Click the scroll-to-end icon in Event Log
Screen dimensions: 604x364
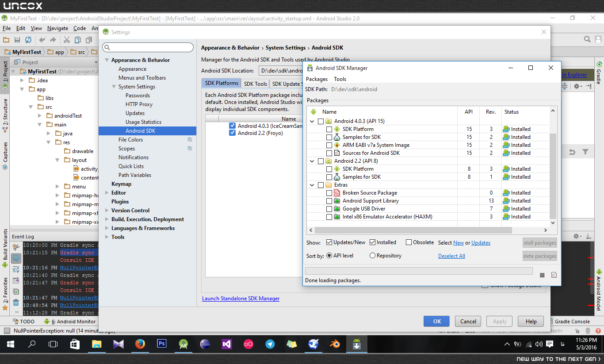pyautogui.click(x=16, y=280)
